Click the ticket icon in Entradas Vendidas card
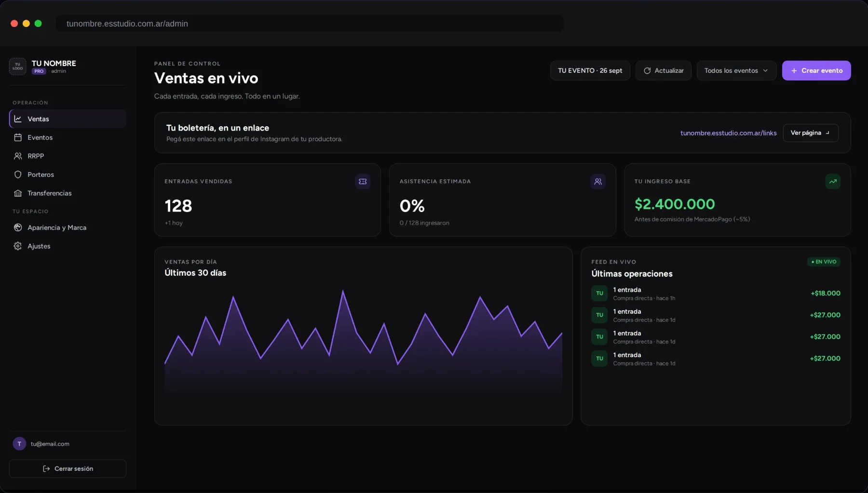Viewport: 868px width, 493px height. pos(363,182)
